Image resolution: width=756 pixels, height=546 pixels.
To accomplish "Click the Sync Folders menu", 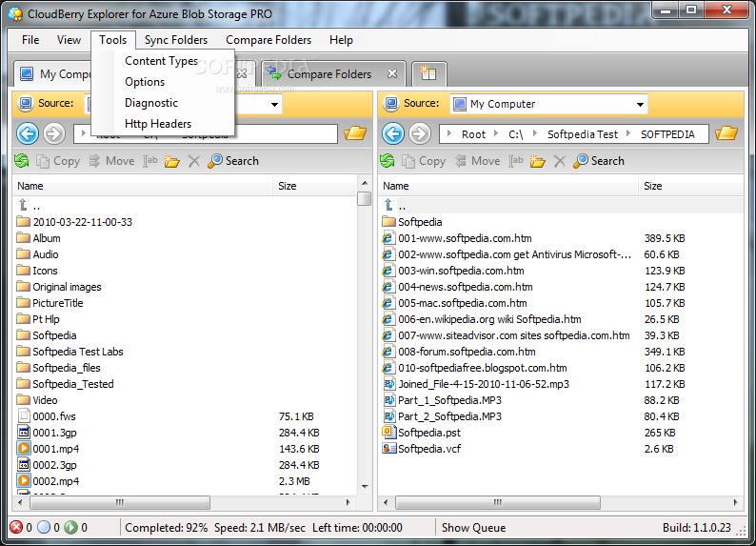I will [176, 40].
